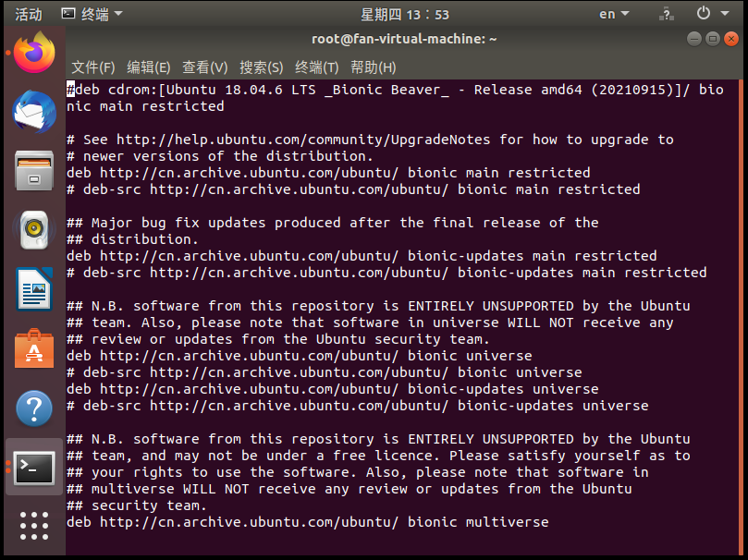The height and width of the screenshot is (560, 748).
Task: Open the 查看(V) menu
Action: coord(204,67)
